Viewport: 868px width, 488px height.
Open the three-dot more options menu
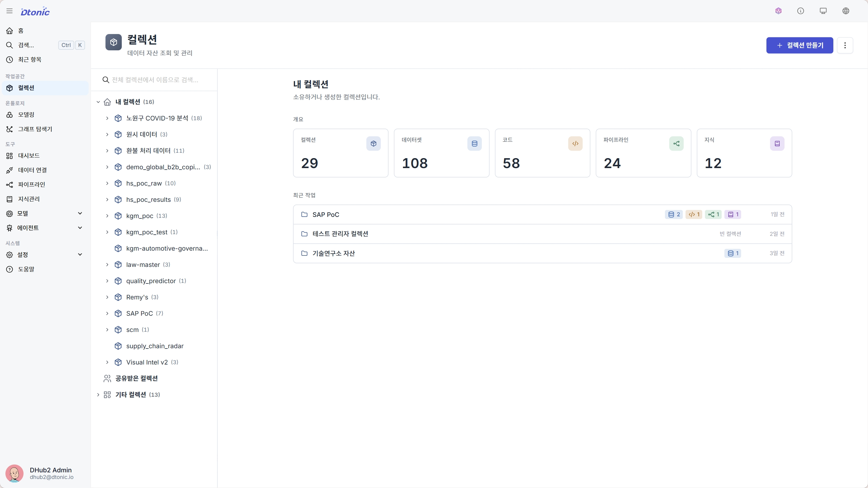coord(845,45)
